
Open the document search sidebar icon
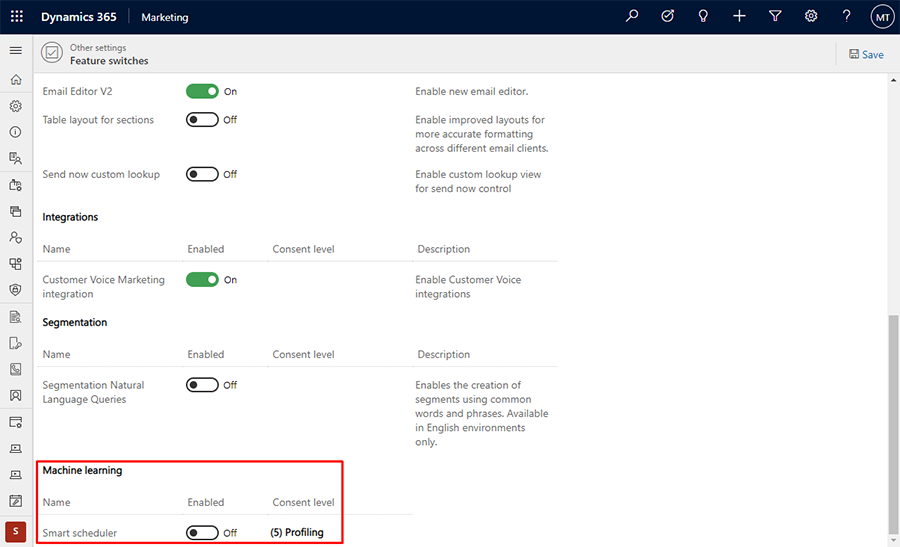pos(15,317)
